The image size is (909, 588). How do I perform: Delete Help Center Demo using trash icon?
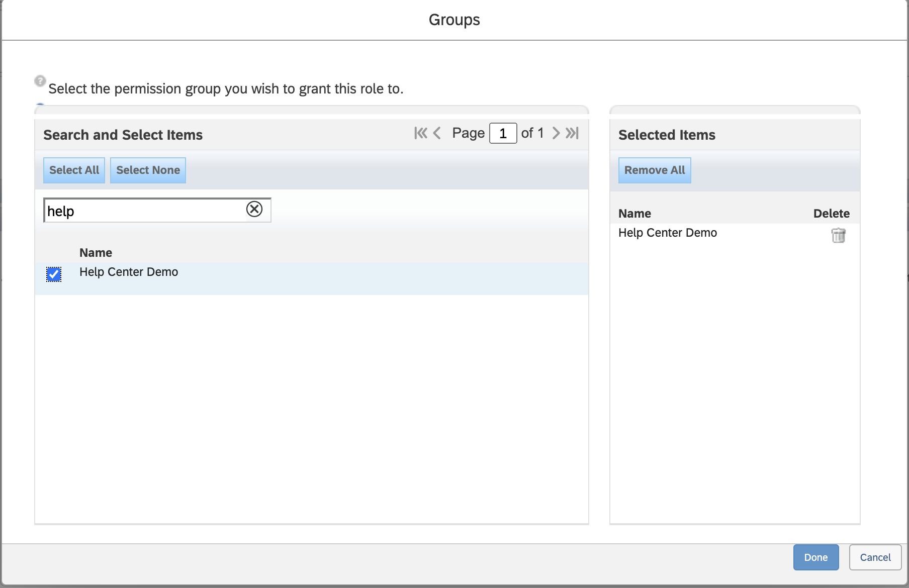838,235
